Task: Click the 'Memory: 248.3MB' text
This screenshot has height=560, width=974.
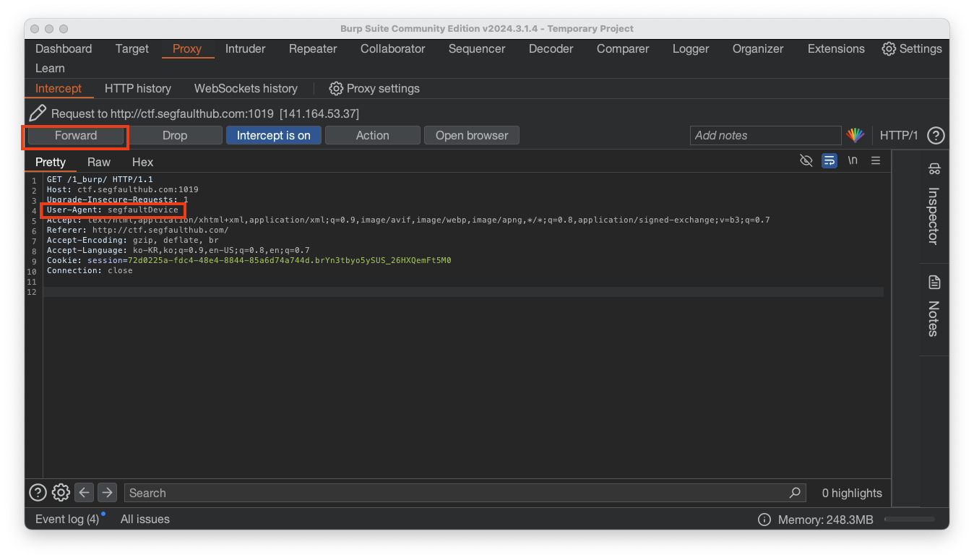Action: [x=826, y=520]
